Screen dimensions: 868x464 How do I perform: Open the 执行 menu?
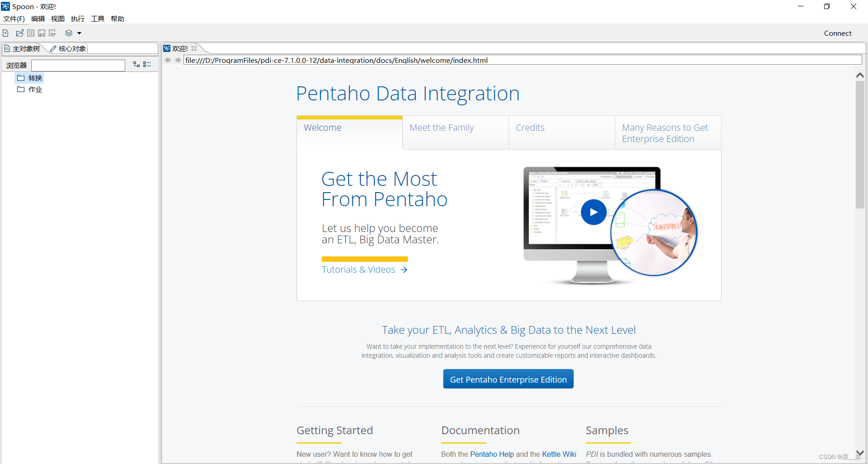[x=78, y=19]
